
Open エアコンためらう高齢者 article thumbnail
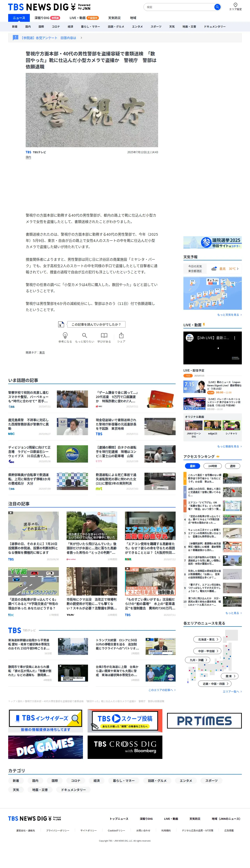pyautogui.click(x=150, y=526)
